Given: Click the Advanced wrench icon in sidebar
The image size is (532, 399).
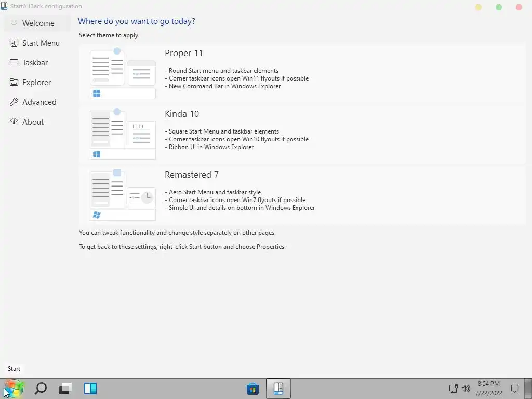Looking at the screenshot, I should click(x=14, y=102).
